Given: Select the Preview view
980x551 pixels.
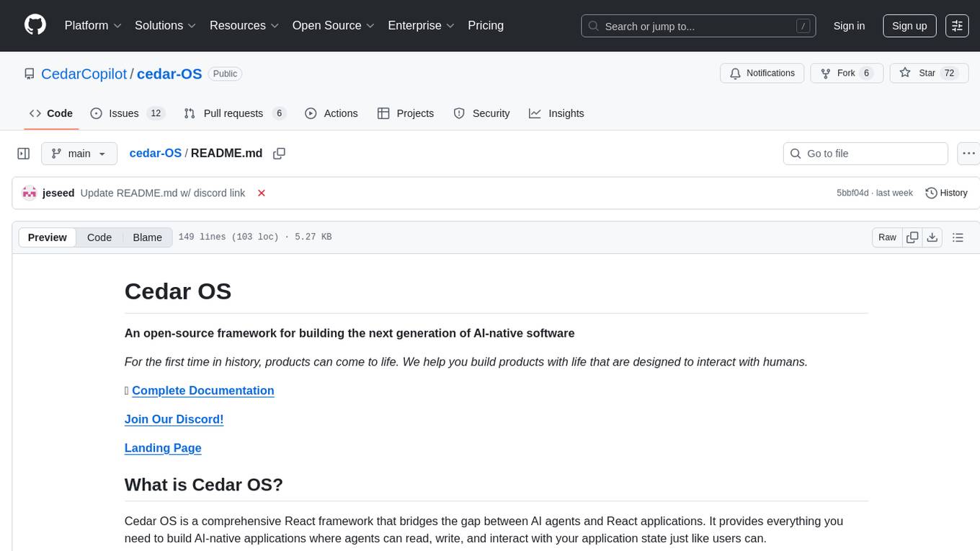Looking at the screenshot, I should [x=48, y=237].
